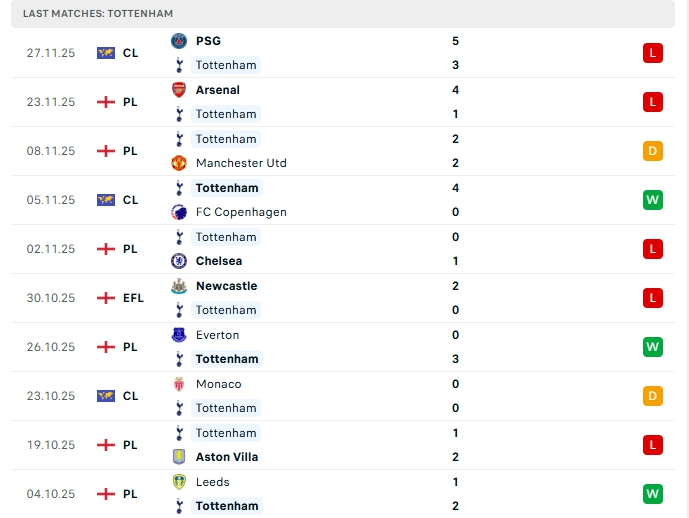Click the orange D badge for Manchester Utd match
The height and width of the screenshot is (518, 689).
[x=653, y=151]
